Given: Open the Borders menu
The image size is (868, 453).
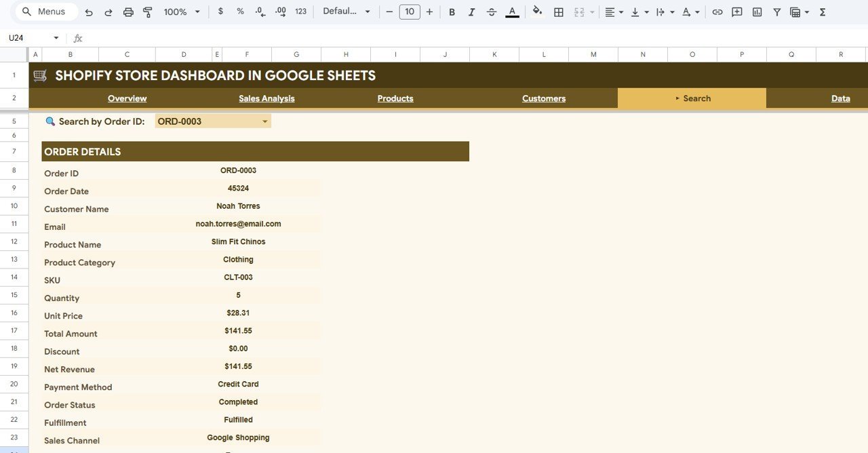Looking at the screenshot, I should point(558,12).
